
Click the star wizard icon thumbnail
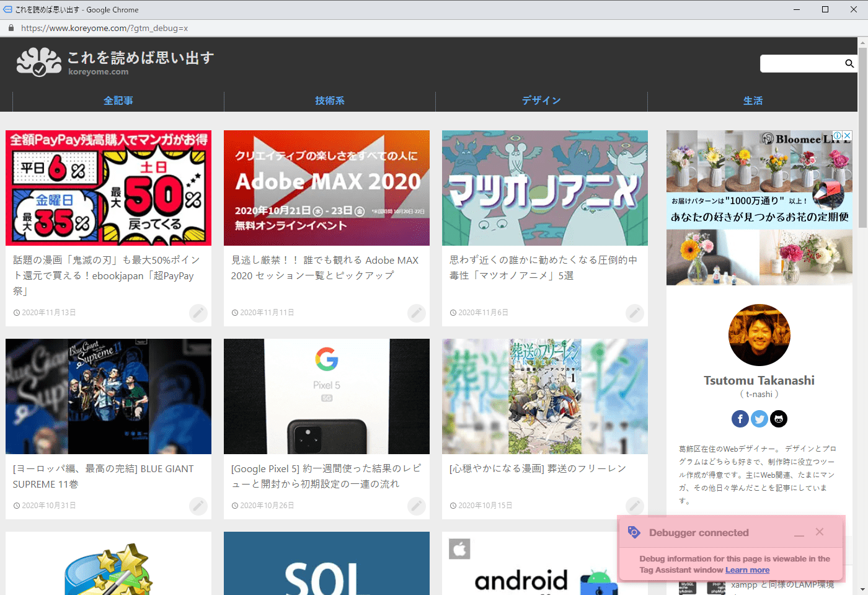point(108,563)
